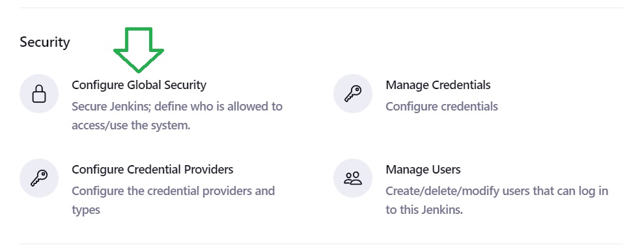Click the green down arrow annotation
The image size is (644, 249).
pyautogui.click(x=139, y=50)
